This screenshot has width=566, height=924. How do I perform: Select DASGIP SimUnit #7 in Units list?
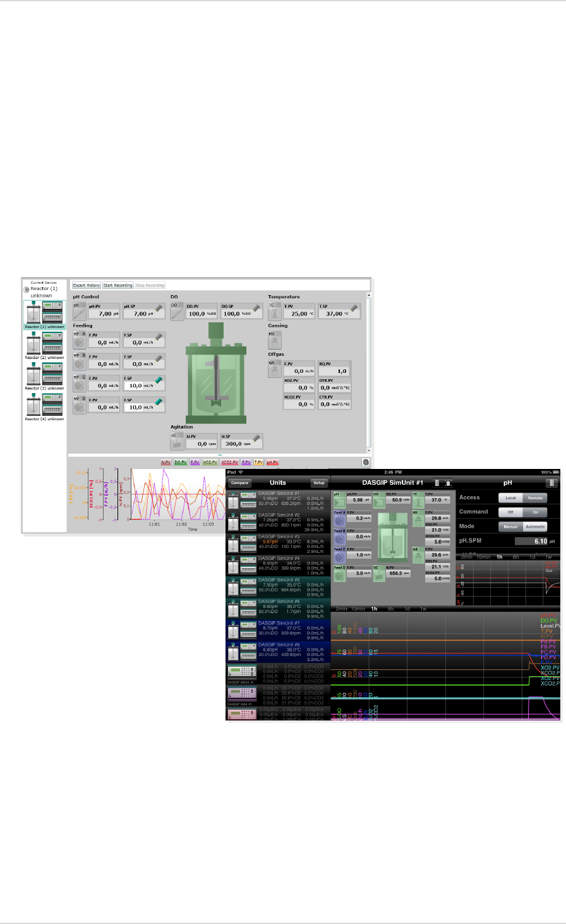(278, 630)
